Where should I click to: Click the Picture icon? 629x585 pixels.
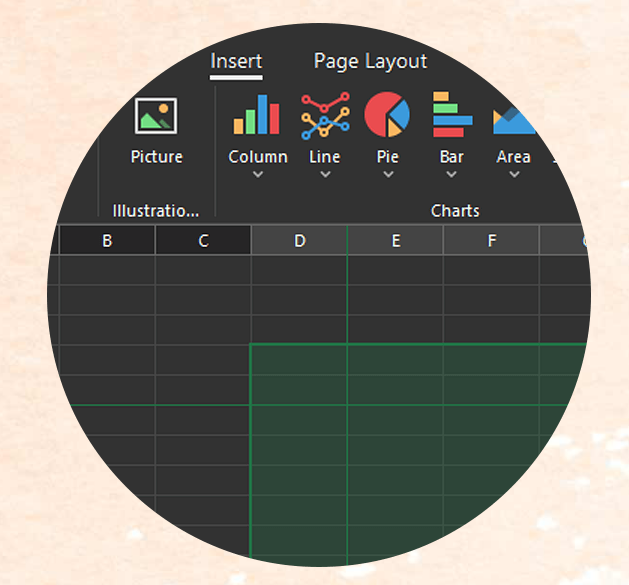click(156, 116)
